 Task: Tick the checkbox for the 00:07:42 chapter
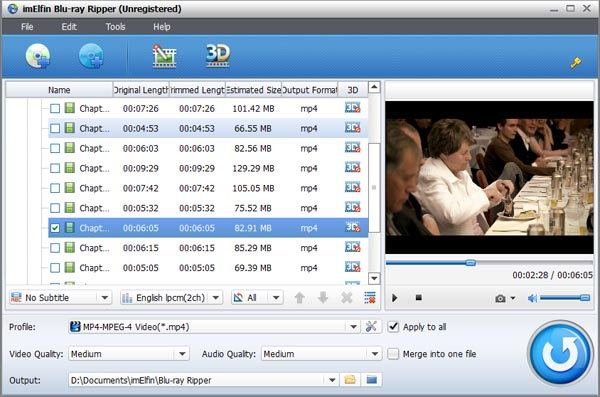[55, 188]
